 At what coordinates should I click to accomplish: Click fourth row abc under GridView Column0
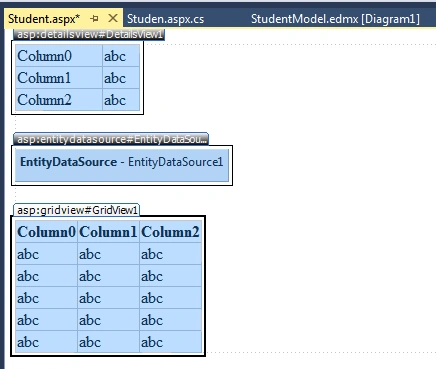coord(46,320)
